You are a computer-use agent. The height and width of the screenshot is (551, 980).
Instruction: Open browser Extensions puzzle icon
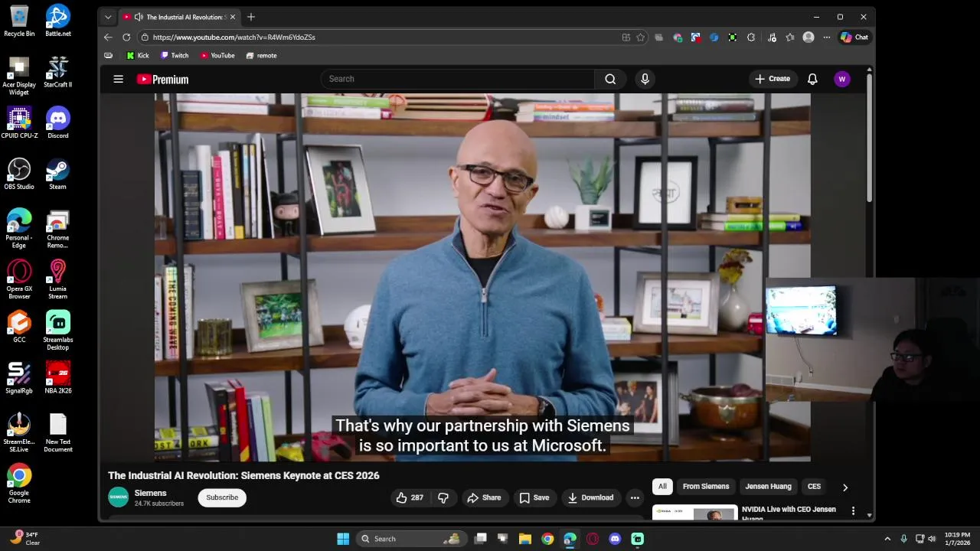[751, 37]
